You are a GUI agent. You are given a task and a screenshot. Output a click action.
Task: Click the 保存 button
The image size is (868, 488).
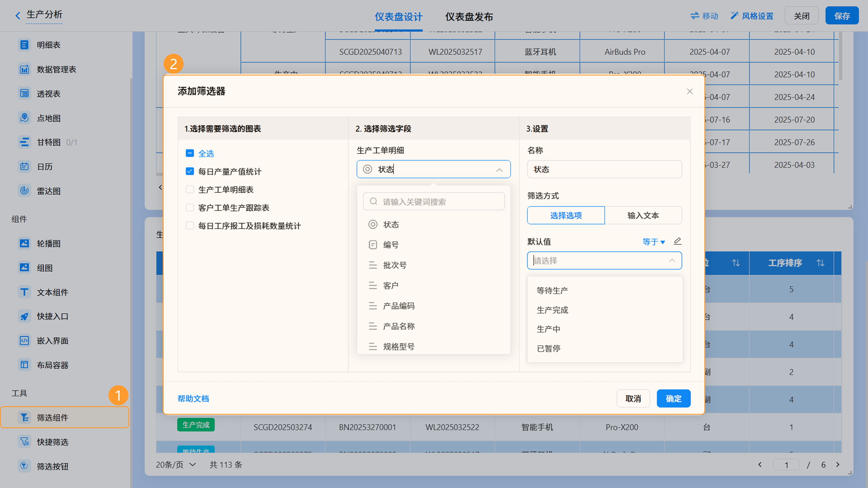pos(842,16)
